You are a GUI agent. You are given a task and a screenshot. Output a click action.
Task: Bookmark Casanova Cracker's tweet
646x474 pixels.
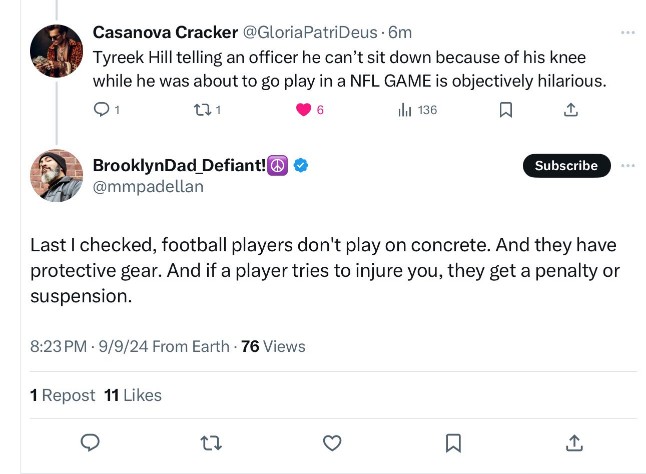pos(506,110)
